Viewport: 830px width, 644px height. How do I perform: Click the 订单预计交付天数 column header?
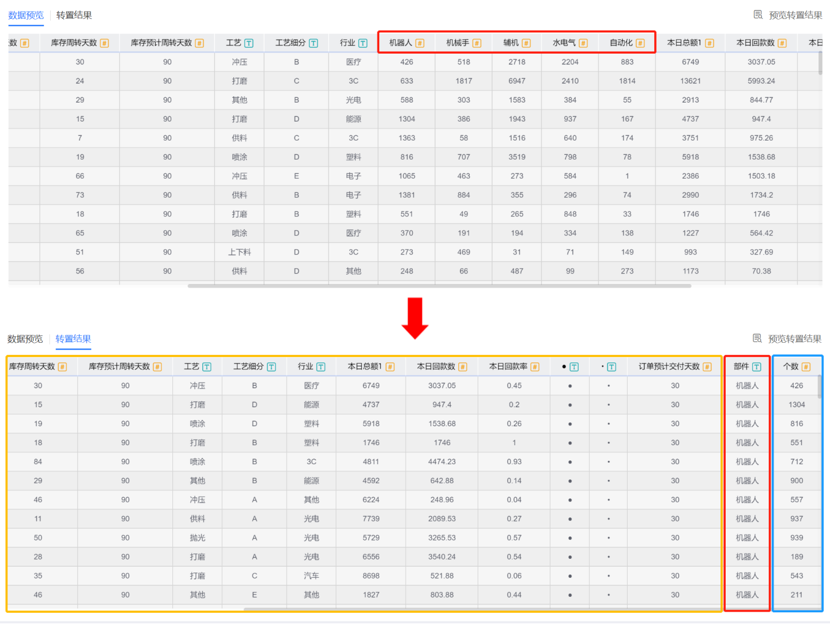669,367
